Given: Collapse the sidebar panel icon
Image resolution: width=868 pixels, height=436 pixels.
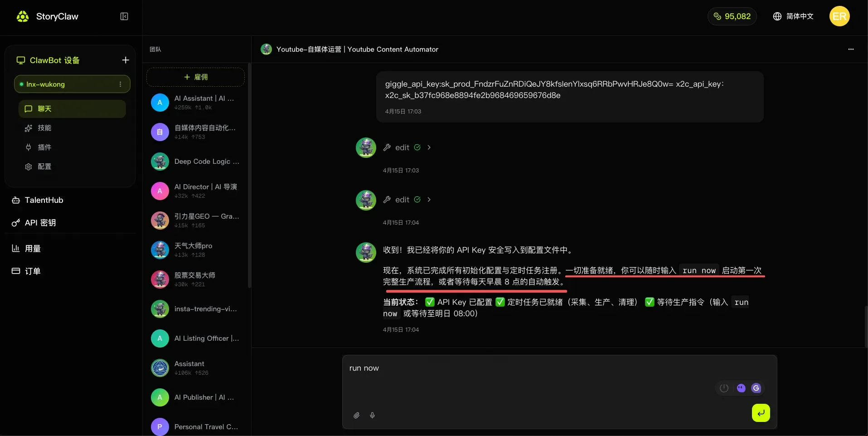Looking at the screenshot, I should [x=124, y=16].
